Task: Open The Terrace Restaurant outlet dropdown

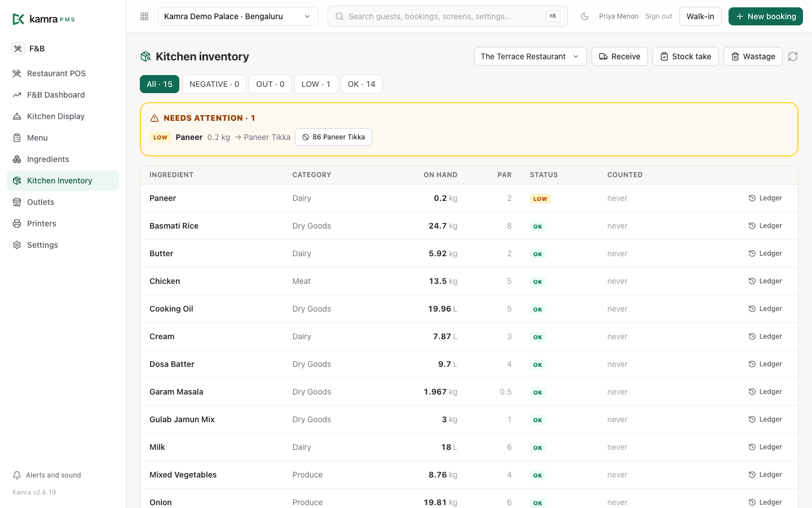Action: (530, 56)
